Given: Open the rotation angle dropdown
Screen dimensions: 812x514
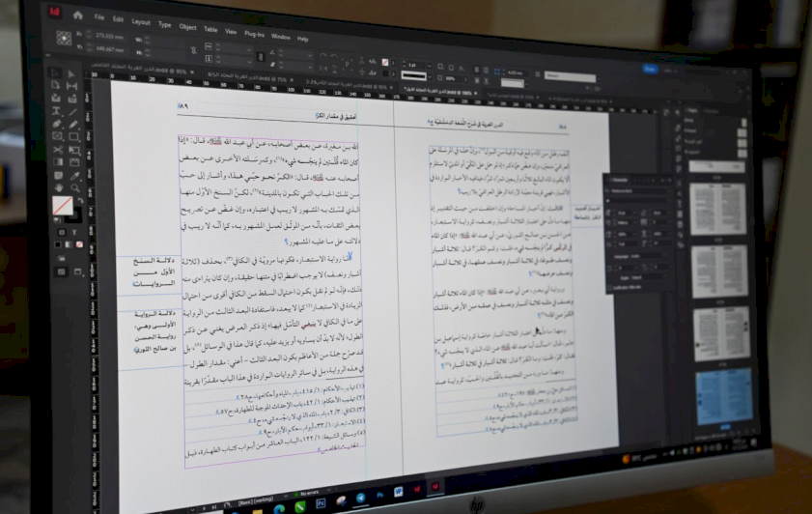Looking at the screenshot, I should 310,55.
